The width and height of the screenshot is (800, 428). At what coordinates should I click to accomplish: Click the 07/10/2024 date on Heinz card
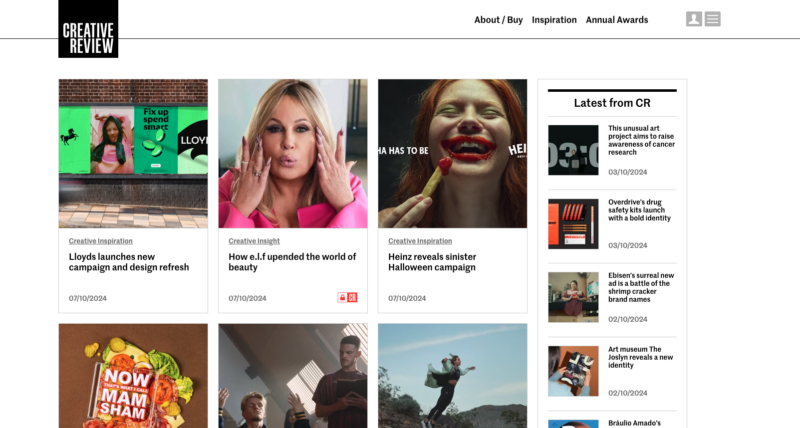point(407,298)
